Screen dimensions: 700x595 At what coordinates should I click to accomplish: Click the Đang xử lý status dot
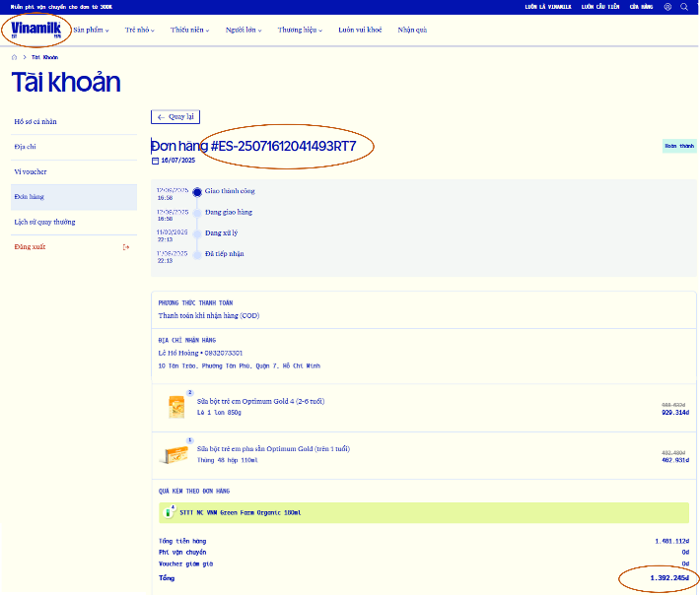[x=197, y=234]
